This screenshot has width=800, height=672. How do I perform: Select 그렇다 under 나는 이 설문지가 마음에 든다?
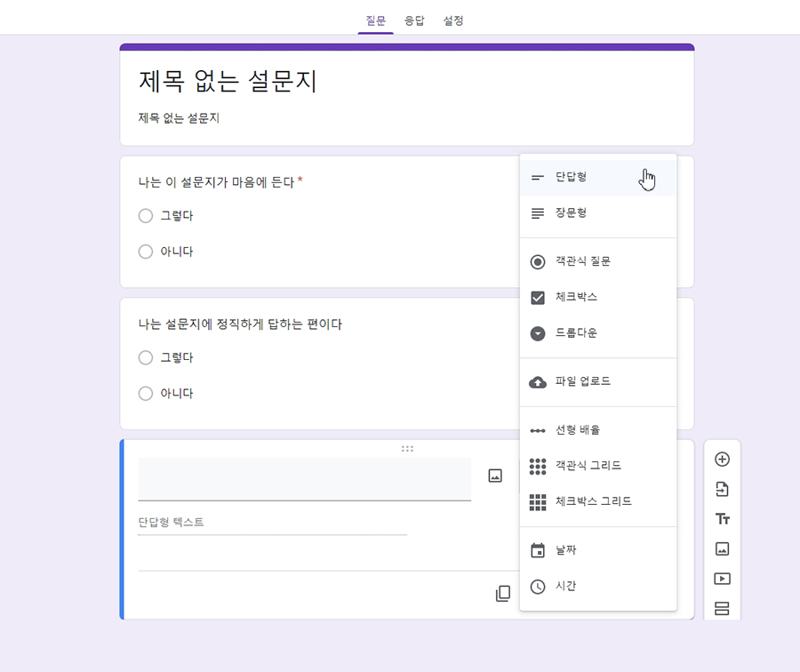click(146, 216)
